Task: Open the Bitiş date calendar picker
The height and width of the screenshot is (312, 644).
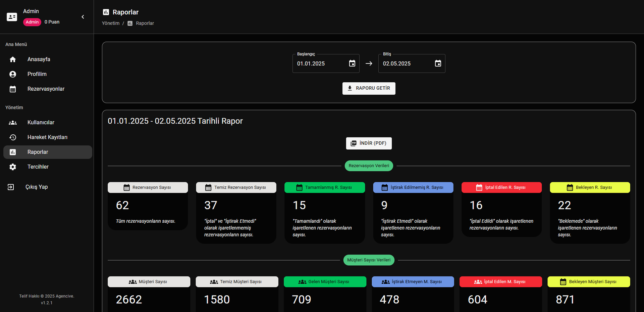Action: [438, 63]
